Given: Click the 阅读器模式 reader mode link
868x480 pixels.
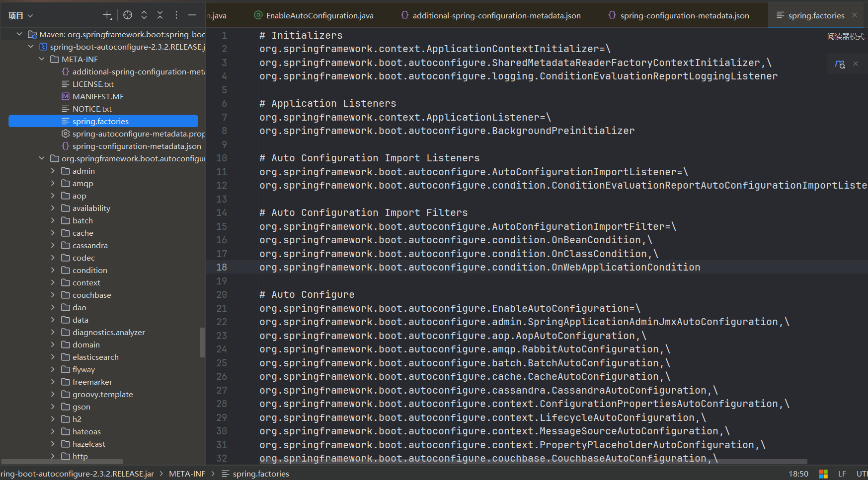Looking at the screenshot, I should 846,37.
